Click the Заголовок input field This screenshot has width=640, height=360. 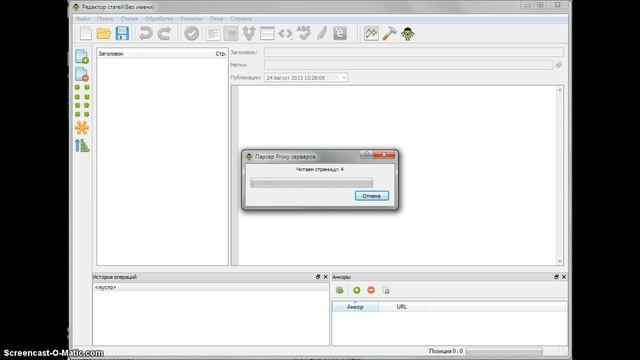coord(413,52)
